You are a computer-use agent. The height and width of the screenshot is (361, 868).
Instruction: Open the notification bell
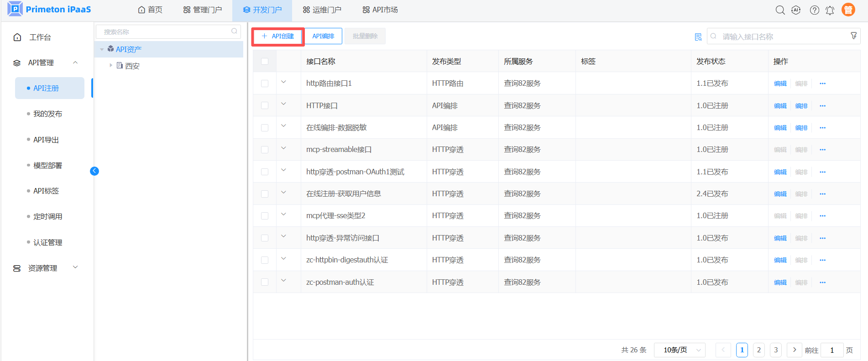coord(830,10)
